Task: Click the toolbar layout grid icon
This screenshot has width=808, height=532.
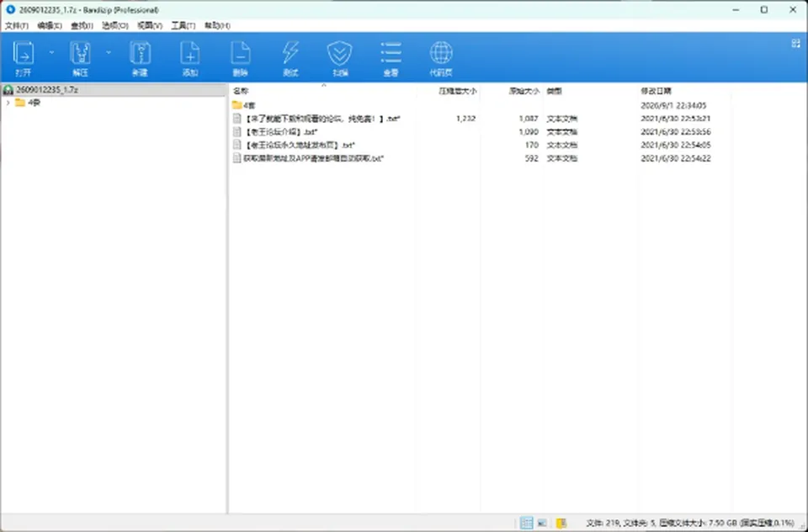Action: click(x=795, y=44)
